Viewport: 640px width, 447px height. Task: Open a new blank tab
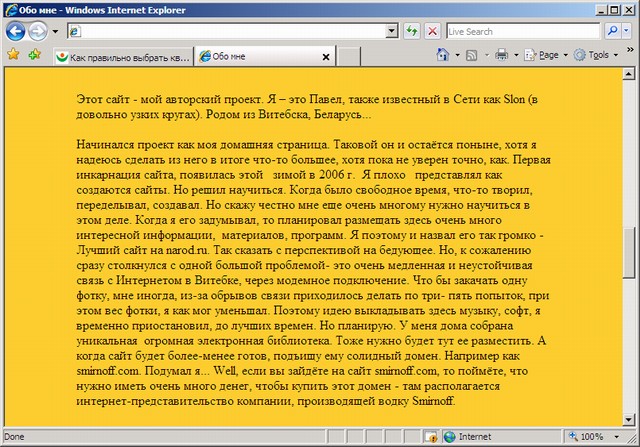coord(348,57)
